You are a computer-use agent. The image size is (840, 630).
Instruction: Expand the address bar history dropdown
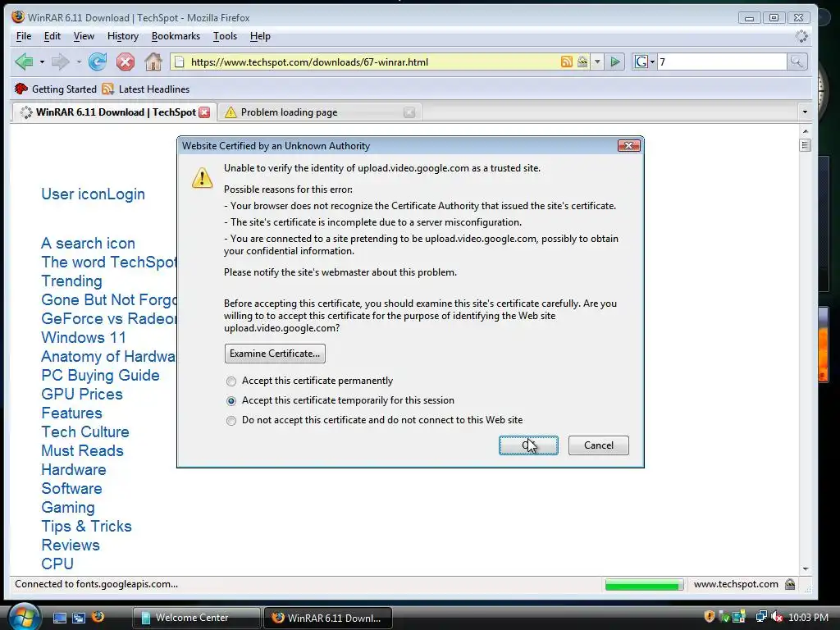point(597,62)
